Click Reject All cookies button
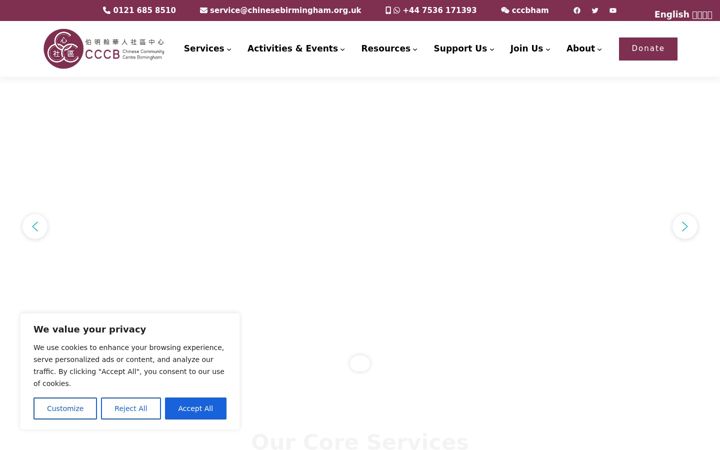This screenshot has width=720, height=450. coord(131,408)
